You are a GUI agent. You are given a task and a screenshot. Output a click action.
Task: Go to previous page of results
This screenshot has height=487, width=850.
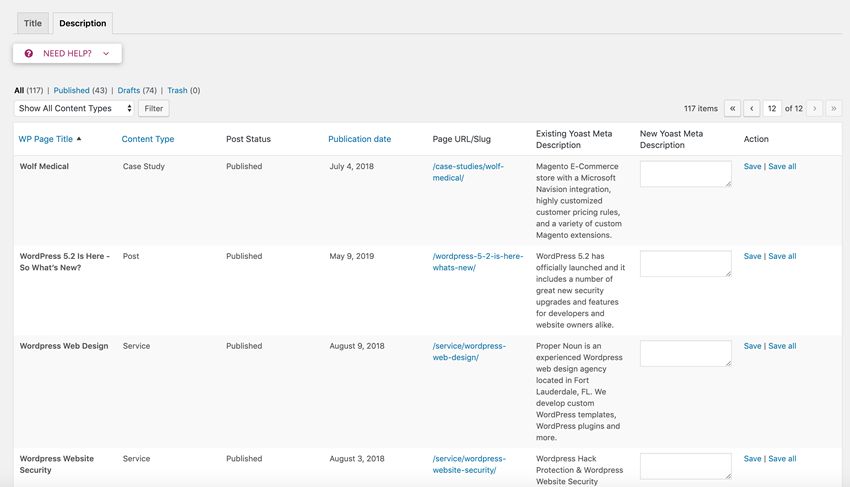[751, 108]
